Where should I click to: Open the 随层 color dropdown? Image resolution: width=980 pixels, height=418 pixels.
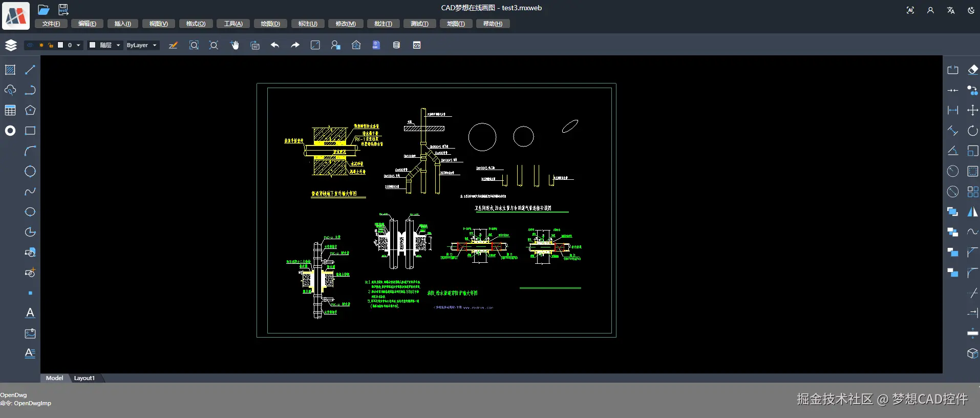point(118,45)
